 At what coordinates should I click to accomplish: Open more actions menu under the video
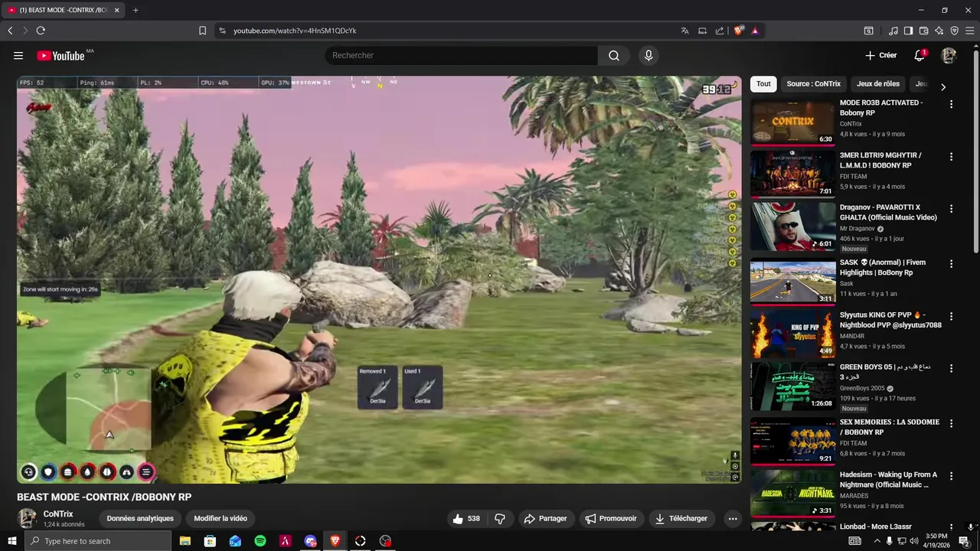[x=733, y=518]
